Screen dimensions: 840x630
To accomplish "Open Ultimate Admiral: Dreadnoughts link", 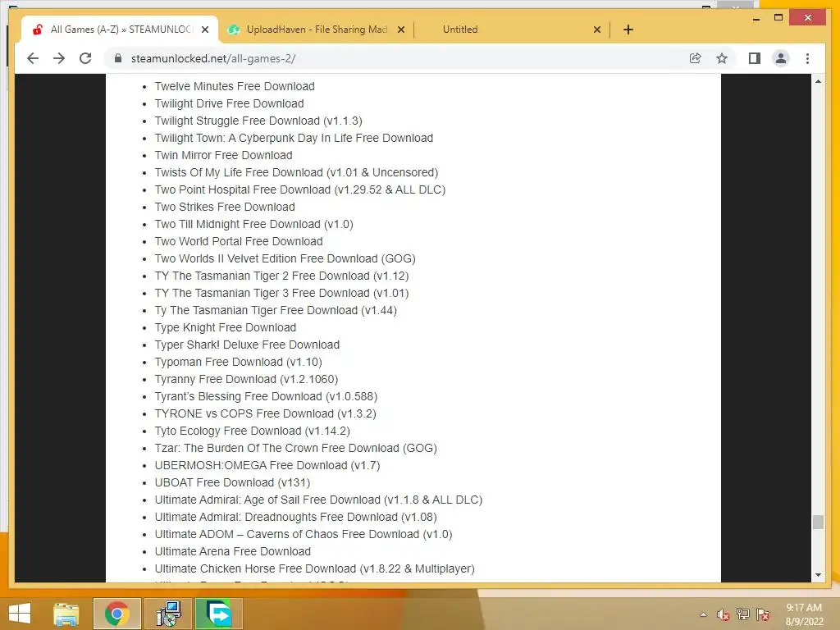I will (x=295, y=517).
